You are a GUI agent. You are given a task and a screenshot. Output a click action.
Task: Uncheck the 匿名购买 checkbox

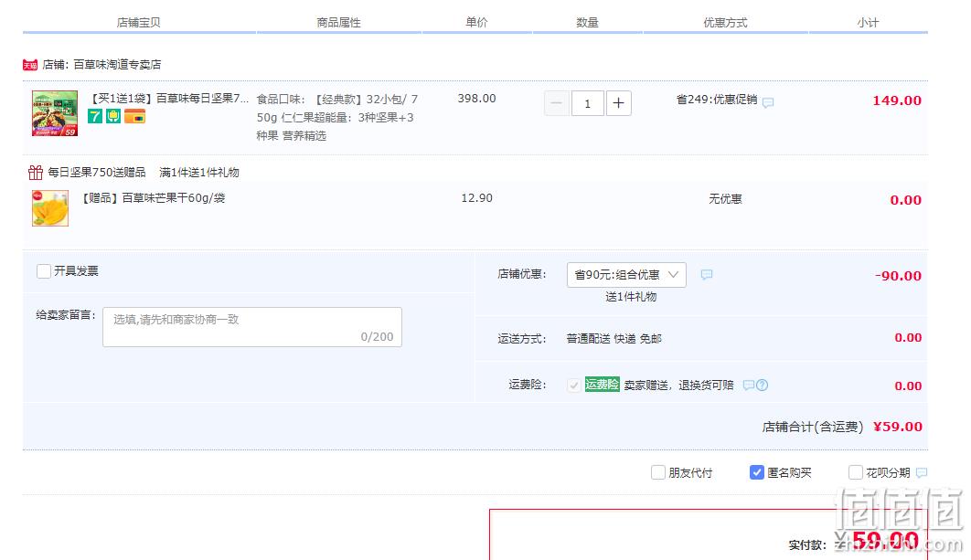(x=757, y=472)
